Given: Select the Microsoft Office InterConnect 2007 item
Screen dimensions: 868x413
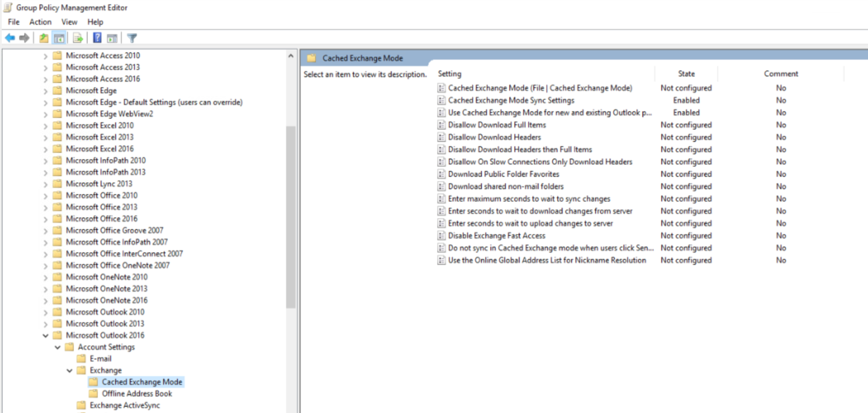Looking at the screenshot, I should 124,254.
